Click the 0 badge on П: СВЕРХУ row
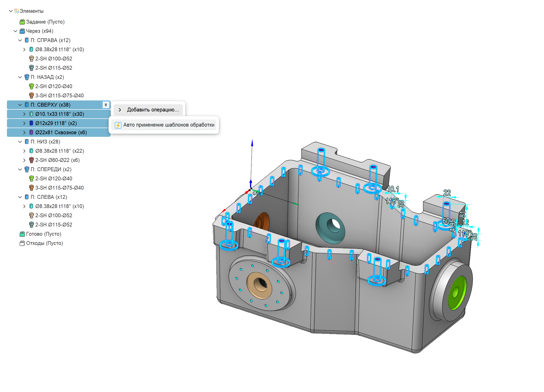This screenshot has width=544, height=392. 106,105
